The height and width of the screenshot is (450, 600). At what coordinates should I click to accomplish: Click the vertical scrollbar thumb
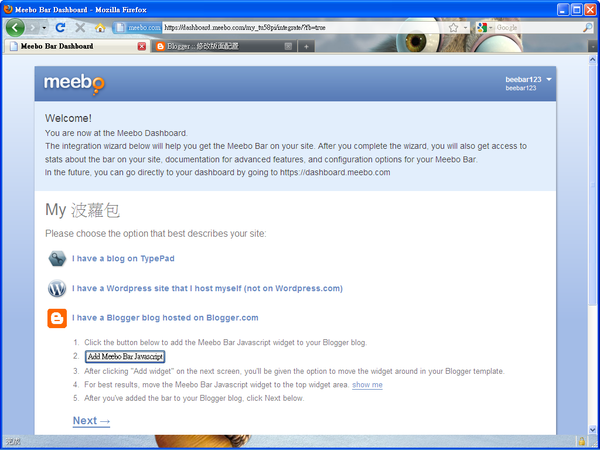tap(593, 184)
